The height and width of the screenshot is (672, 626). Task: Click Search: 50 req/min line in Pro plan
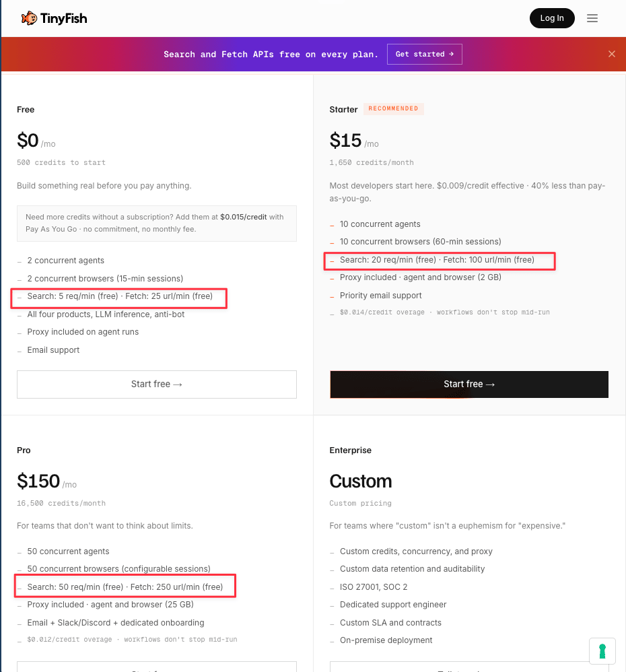(125, 586)
